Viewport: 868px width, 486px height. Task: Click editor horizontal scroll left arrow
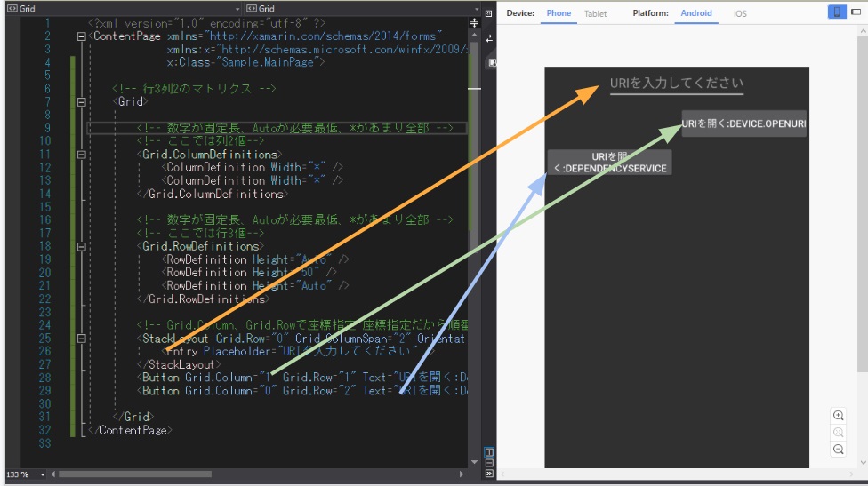(53, 474)
